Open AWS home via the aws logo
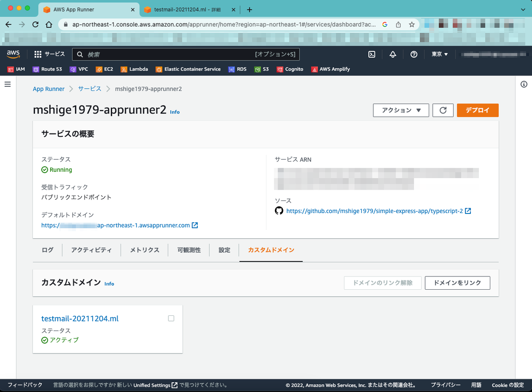 tap(13, 54)
